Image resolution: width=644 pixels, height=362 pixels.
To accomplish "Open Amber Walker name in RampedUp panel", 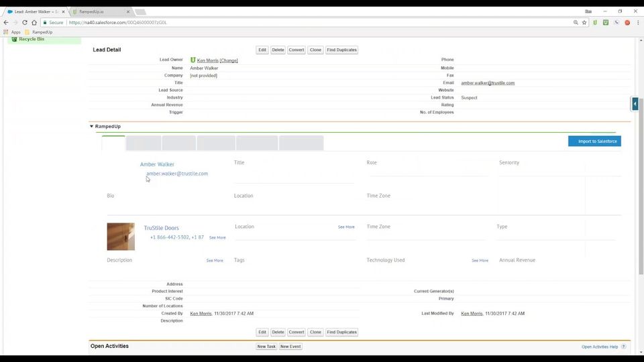I will pyautogui.click(x=157, y=164).
